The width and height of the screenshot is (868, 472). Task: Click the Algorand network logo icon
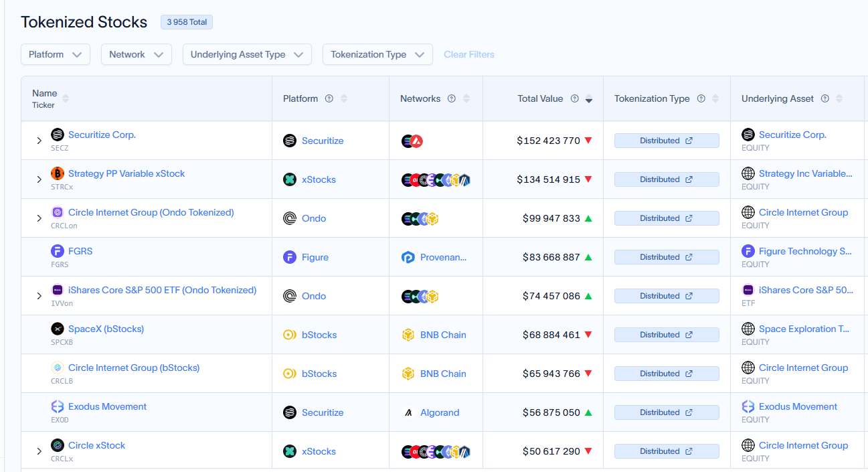[x=408, y=412]
